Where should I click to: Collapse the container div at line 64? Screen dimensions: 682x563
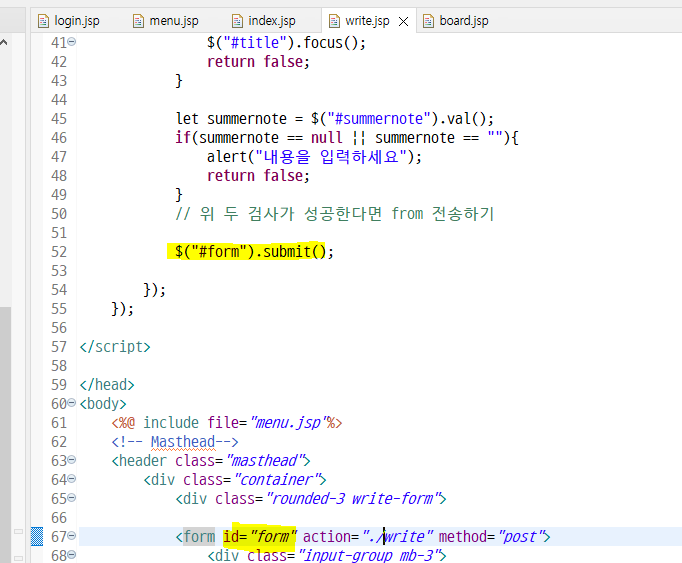pos(72,479)
